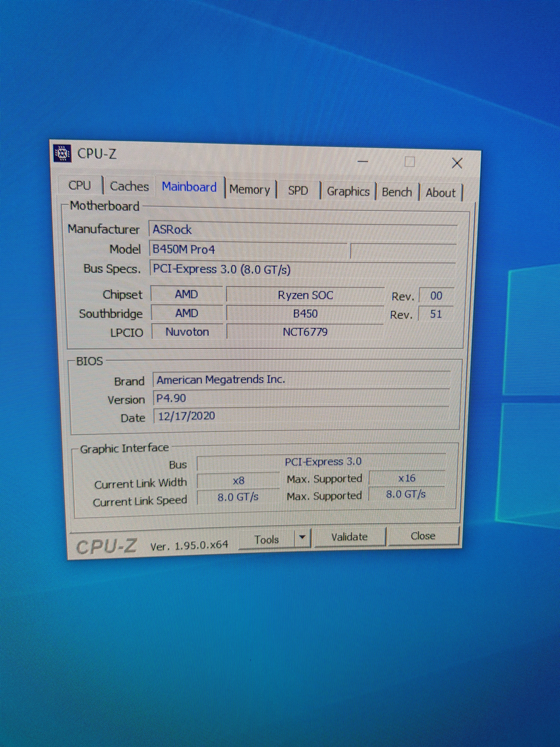The image size is (560, 747).
Task: Click the Validate button
Action: point(349,537)
